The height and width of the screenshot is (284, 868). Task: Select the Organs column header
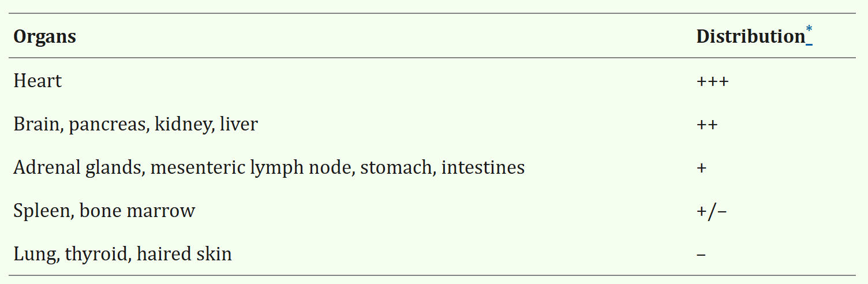[x=44, y=37]
